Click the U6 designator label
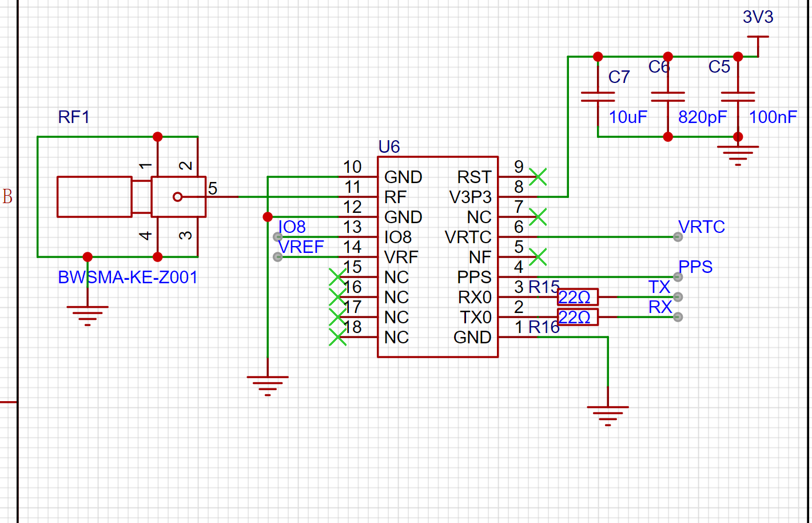812x523 pixels. point(389,147)
